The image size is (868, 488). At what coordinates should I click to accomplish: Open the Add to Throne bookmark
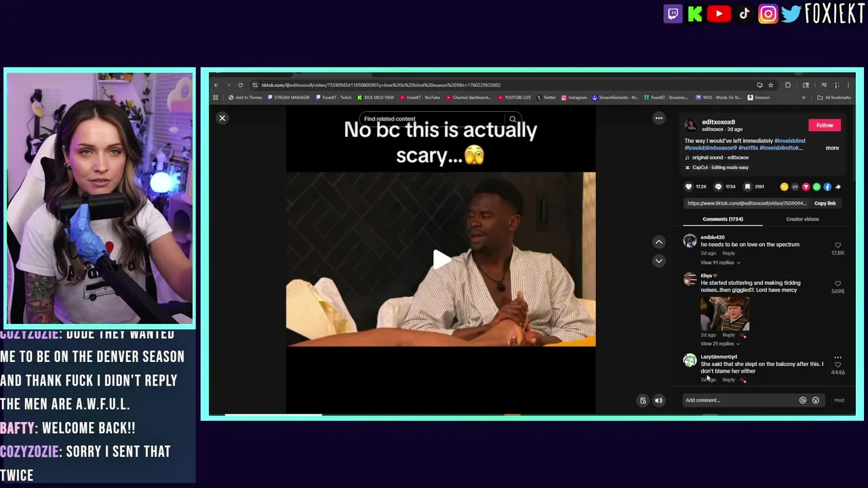click(245, 98)
